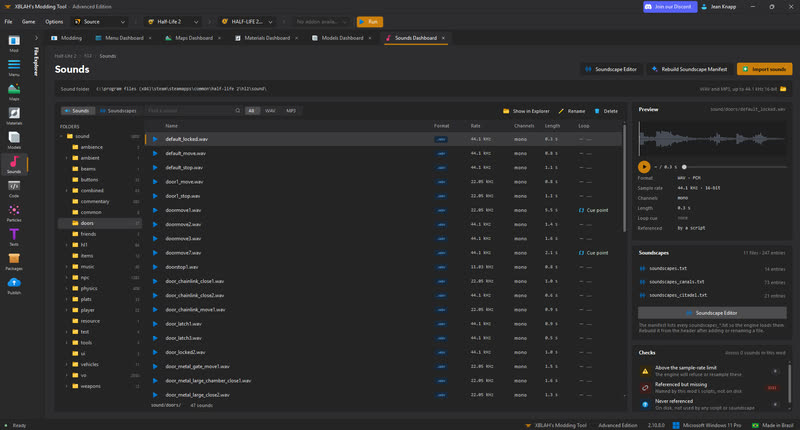The height and width of the screenshot is (430, 800).
Task: Open sound folder via folder icon at path bar
Action: pyautogui.click(x=783, y=89)
